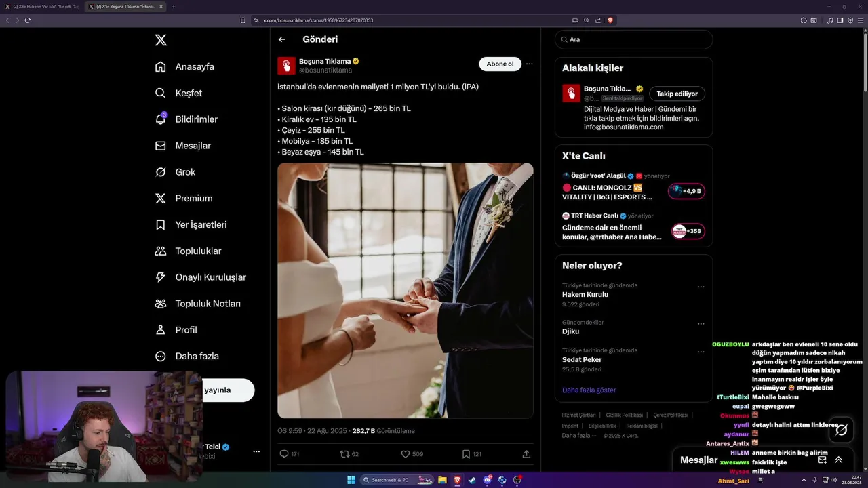Open post's three-dot more menu
868x488 pixels.
[x=530, y=64]
